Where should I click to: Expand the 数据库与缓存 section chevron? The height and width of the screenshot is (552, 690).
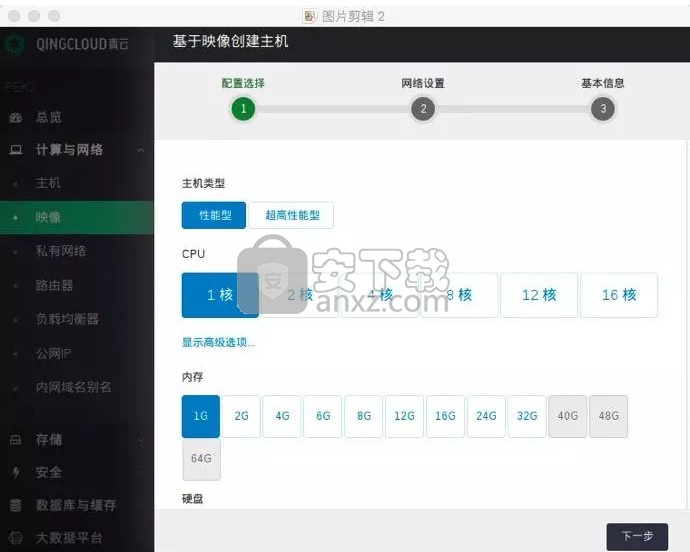[140, 505]
